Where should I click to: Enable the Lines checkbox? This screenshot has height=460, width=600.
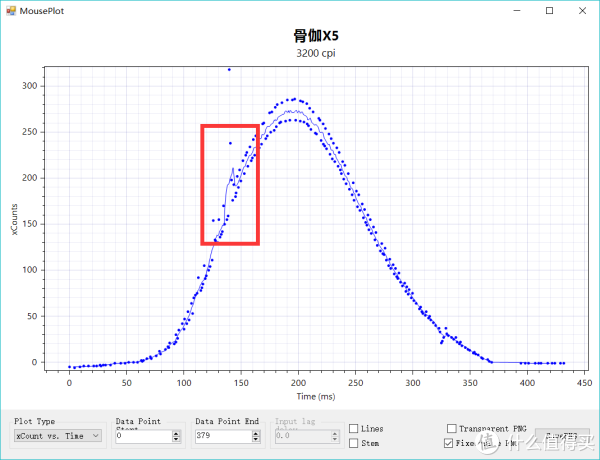tap(354, 429)
